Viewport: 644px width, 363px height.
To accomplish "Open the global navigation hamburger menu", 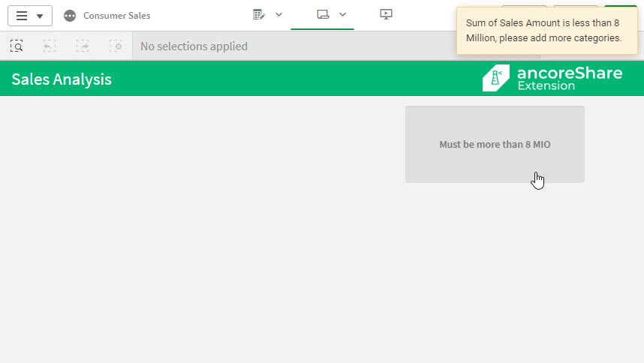I will click(x=29, y=16).
